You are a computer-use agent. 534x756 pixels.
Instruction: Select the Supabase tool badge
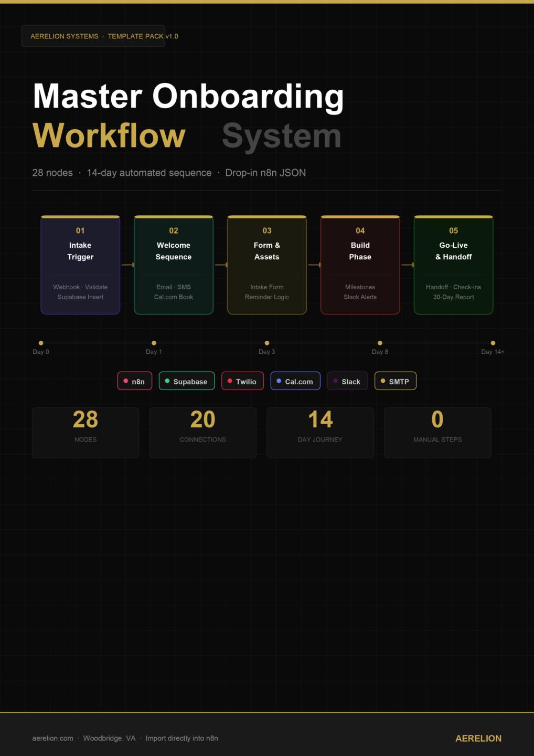186,381
